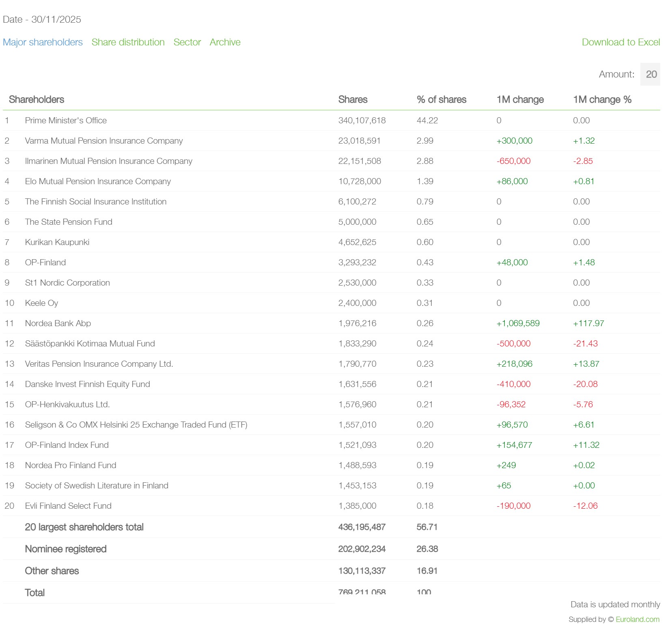Select the Prime Minister's Office row

66,120
